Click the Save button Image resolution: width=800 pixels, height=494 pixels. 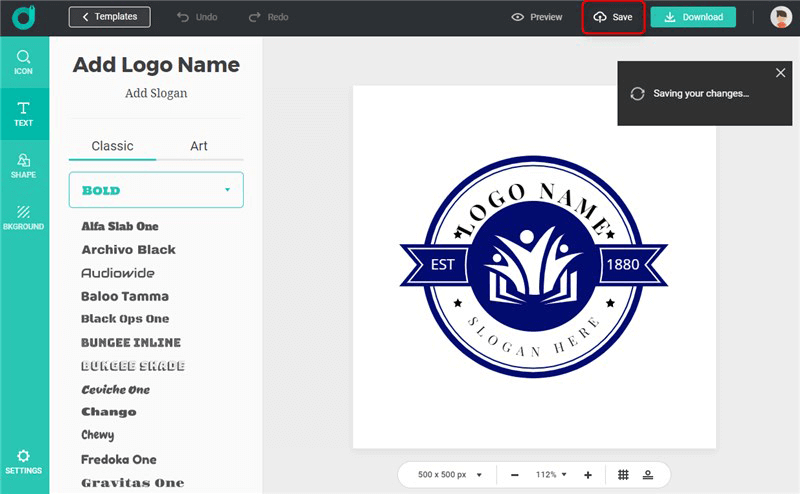(613, 17)
